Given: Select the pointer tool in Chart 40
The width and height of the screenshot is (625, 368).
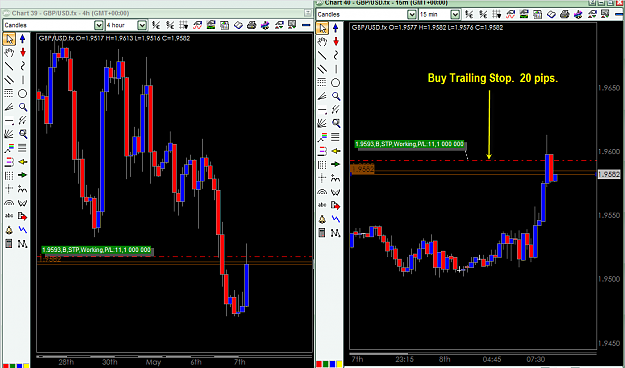Looking at the screenshot, I should (x=322, y=28).
